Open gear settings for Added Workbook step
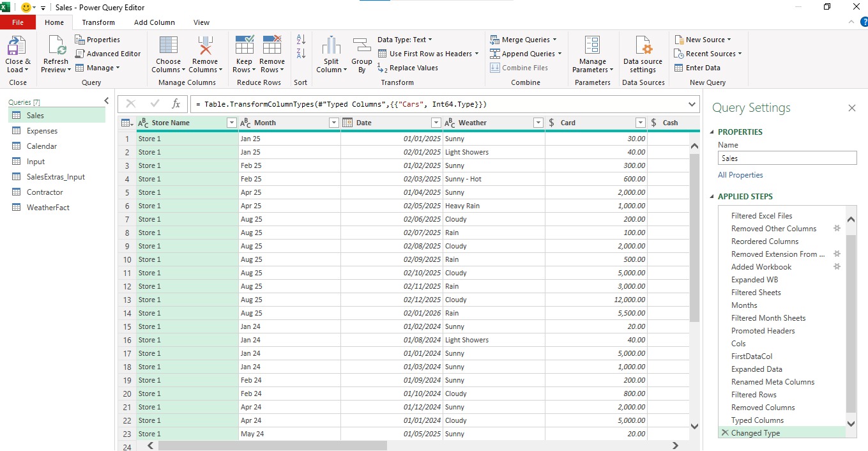This screenshot has width=868, height=451. pos(837,266)
